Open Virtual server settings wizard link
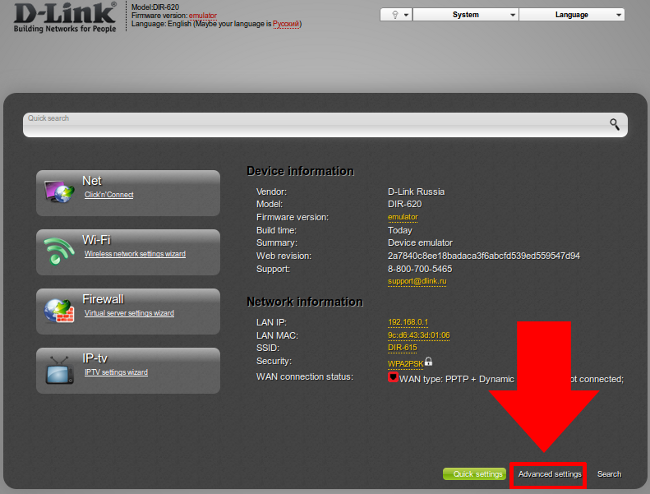Viewport: 650px width, 494px height. pos(129,313)
